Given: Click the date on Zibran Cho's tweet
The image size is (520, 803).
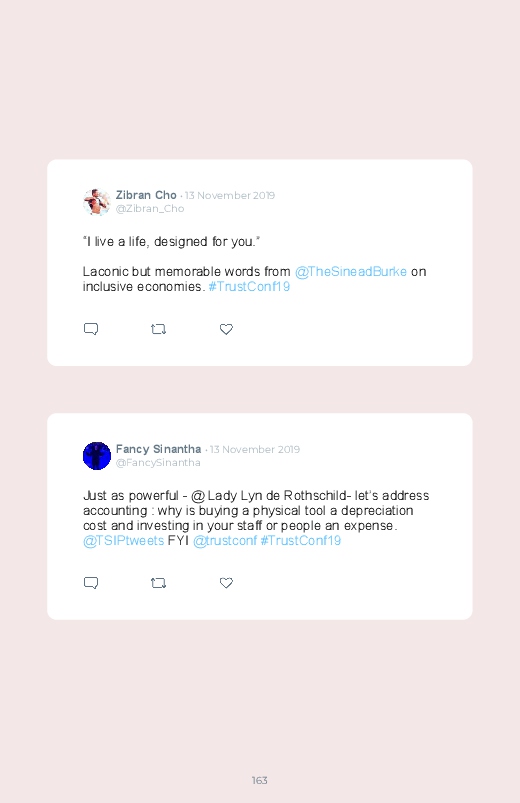Looking at the screenshot, I should coord(230,196).
